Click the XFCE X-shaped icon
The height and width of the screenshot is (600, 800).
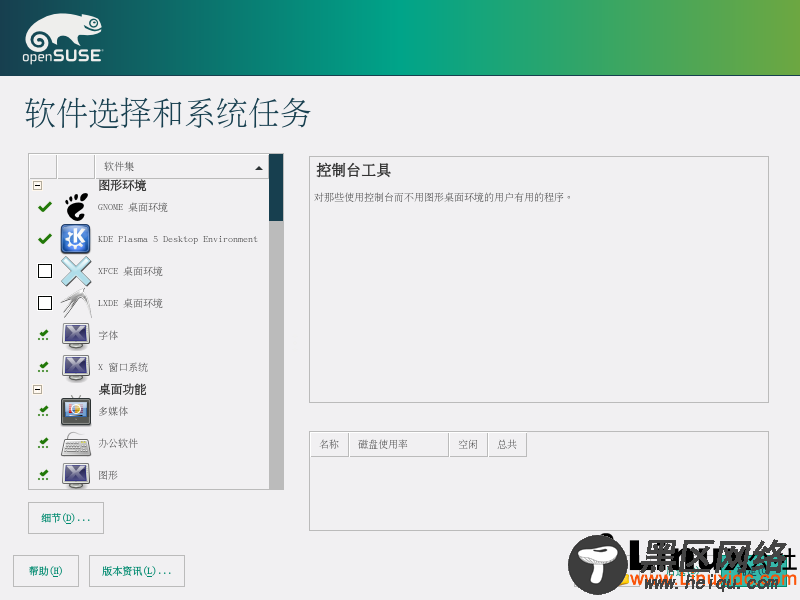coord(76,271)
